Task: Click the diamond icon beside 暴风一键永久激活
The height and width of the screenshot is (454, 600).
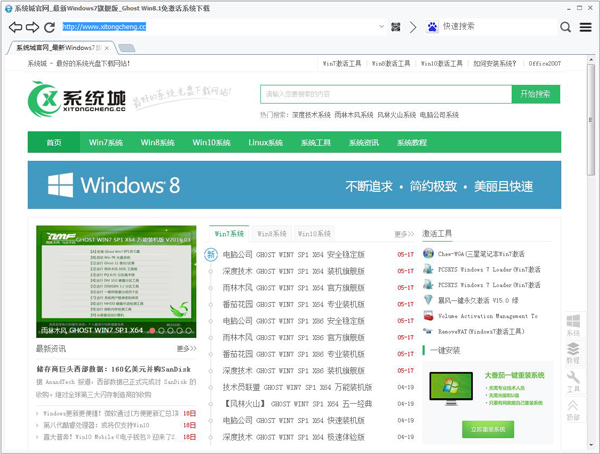Action: [428, 300]
